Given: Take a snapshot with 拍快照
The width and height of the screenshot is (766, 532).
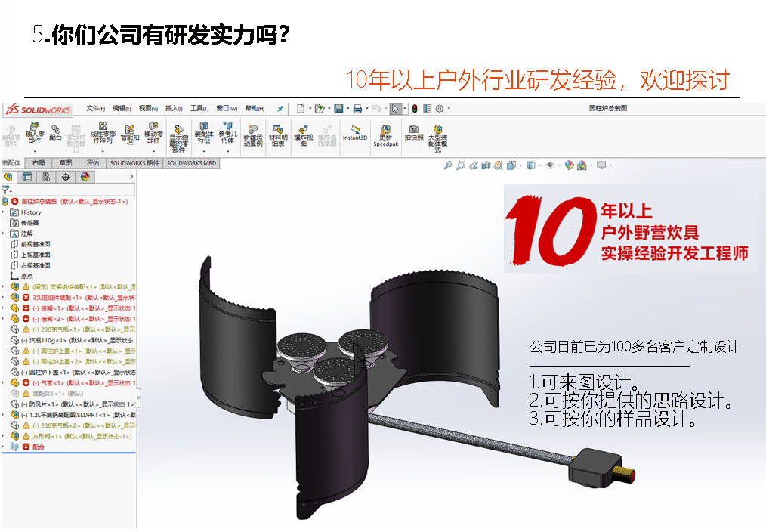Looking at the screenshot, I should [414, 132].
